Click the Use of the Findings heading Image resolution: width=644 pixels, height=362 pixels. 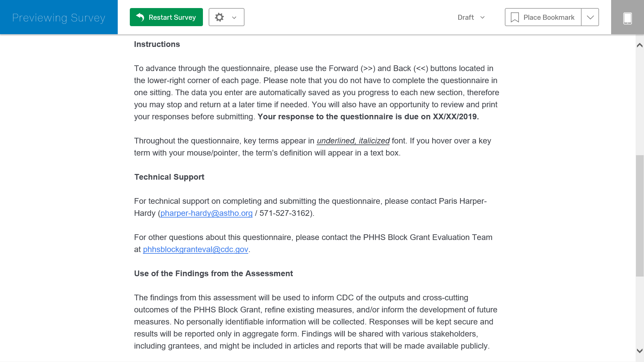[213, 274]
